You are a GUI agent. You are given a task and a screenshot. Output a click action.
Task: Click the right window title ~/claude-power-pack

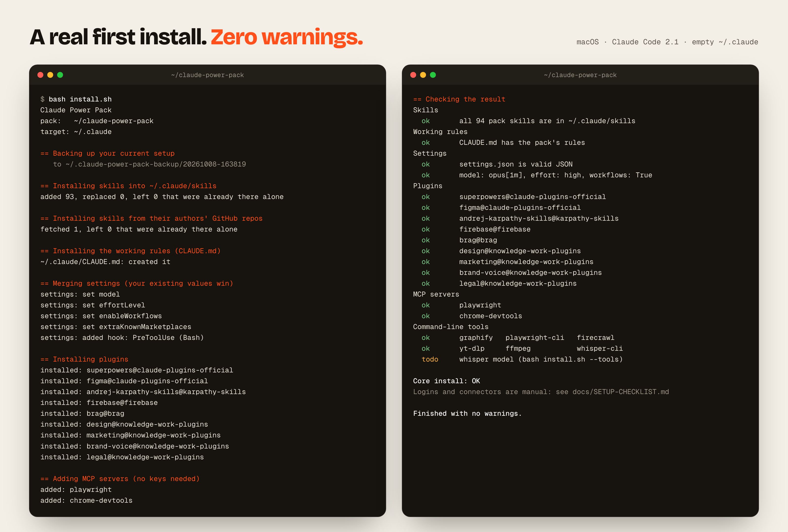[x=580, y=75]
